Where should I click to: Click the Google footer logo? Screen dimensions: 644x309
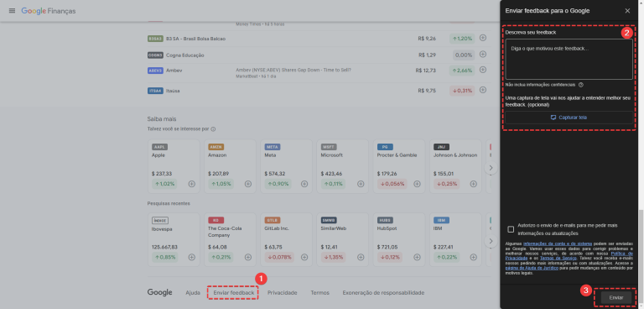(x=160, y=292)
